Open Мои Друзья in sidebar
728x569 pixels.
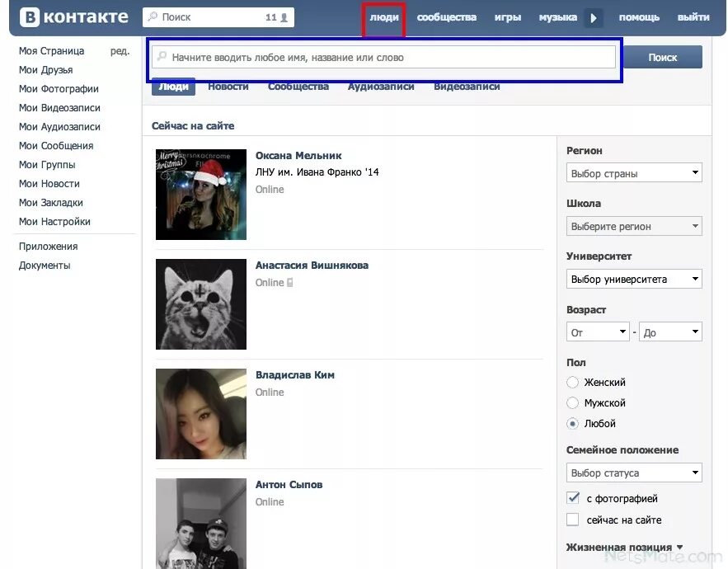[x=45, y=70]
